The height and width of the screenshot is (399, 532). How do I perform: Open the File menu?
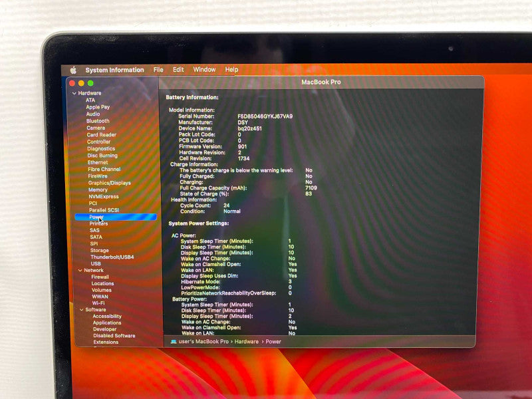(158, 70)
